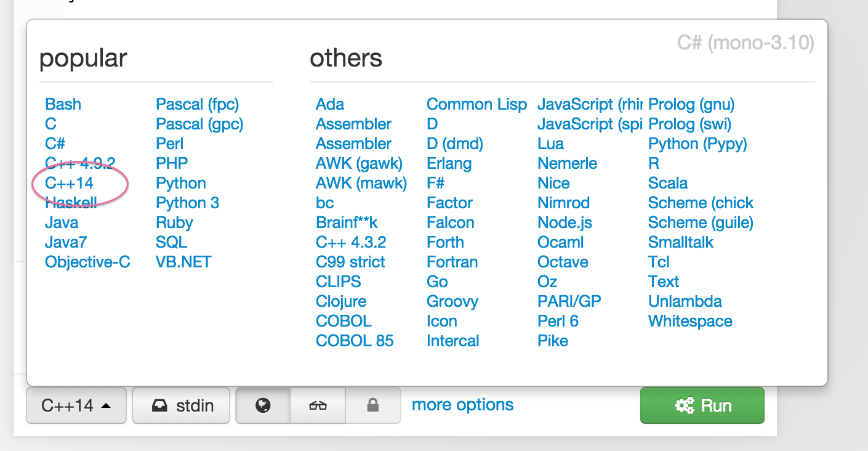Choose C++14 from popular languages

click(70, 183)
